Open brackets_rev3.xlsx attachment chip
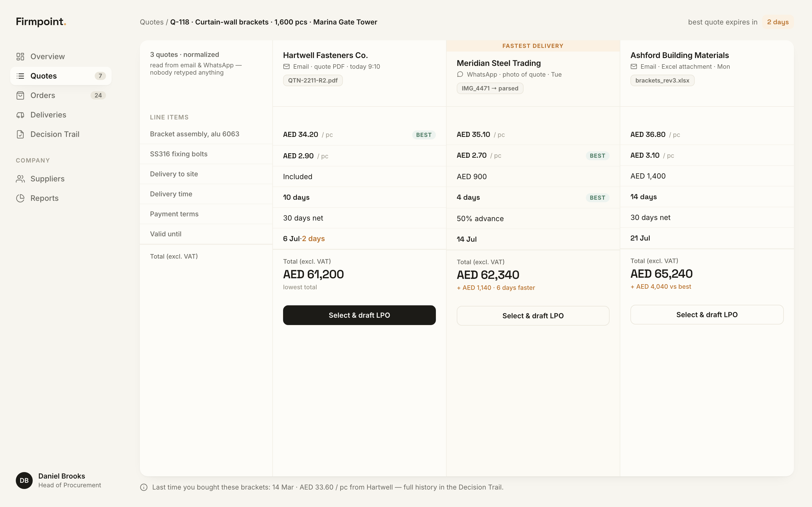The height and width of the screenshot is (507, 812). (x=662, y=81)
